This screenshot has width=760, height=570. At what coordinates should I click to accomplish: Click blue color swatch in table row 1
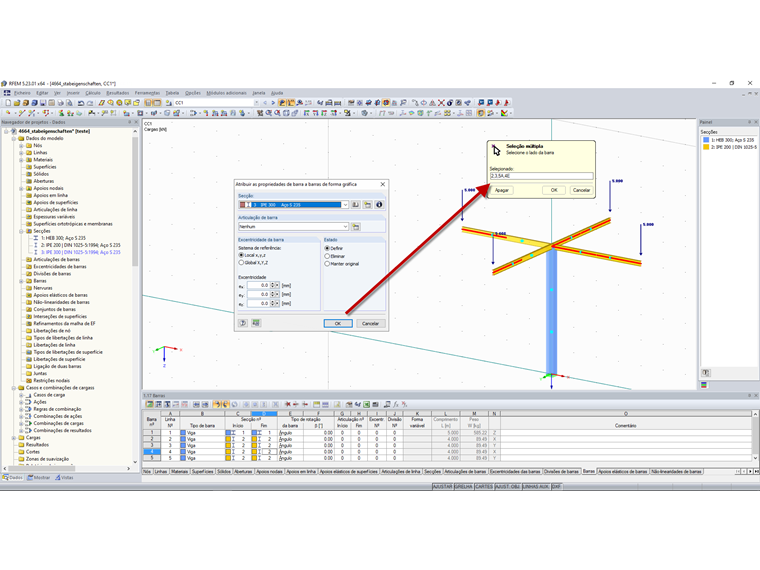click(183, 432)
